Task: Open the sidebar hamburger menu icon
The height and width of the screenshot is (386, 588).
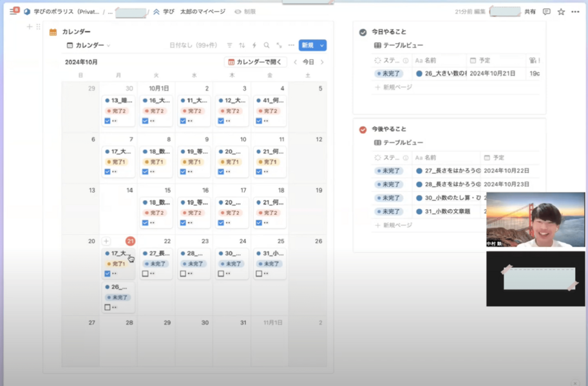Action: [13, 12]
